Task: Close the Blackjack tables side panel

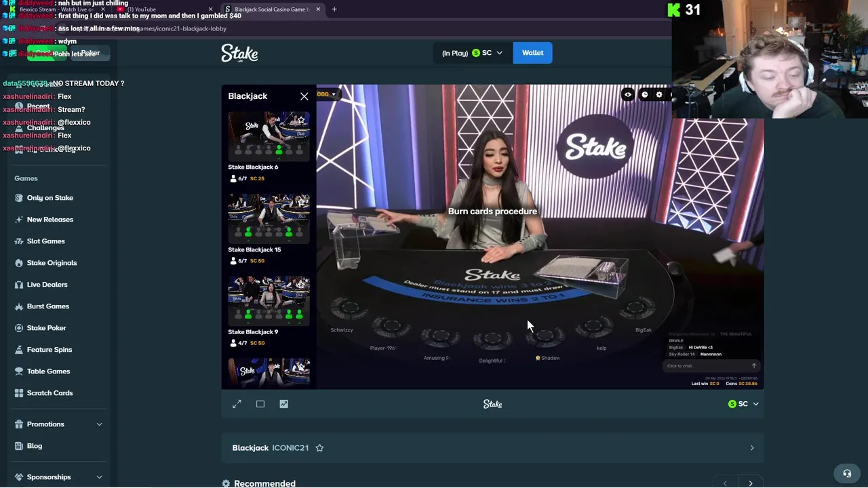Action: click(x=304, y=96)
